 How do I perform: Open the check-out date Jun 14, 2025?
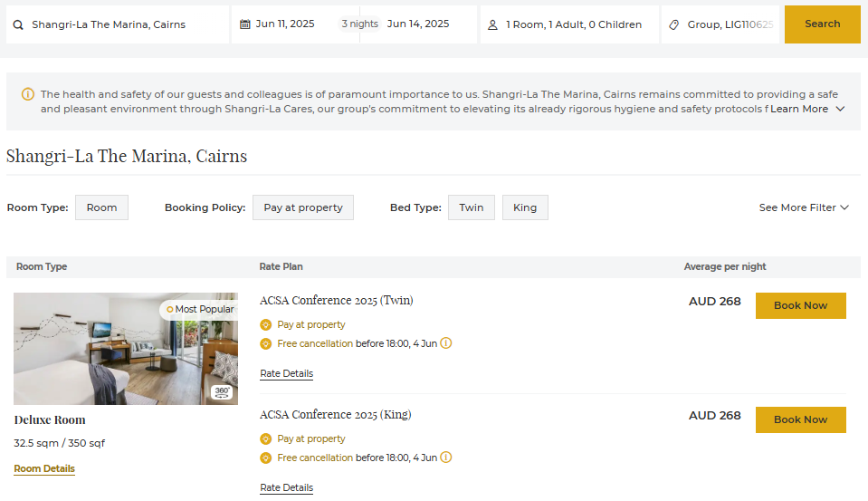pos(418,24)
